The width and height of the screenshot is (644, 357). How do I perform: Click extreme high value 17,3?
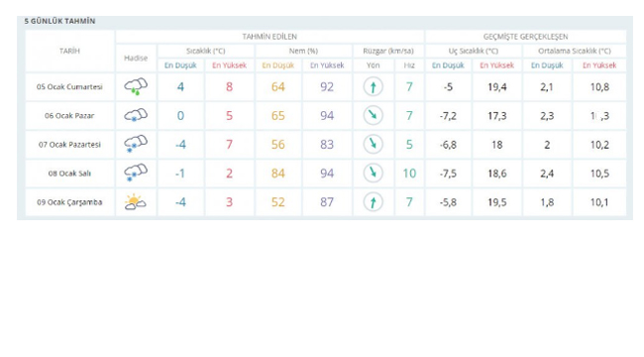(497, 116)
